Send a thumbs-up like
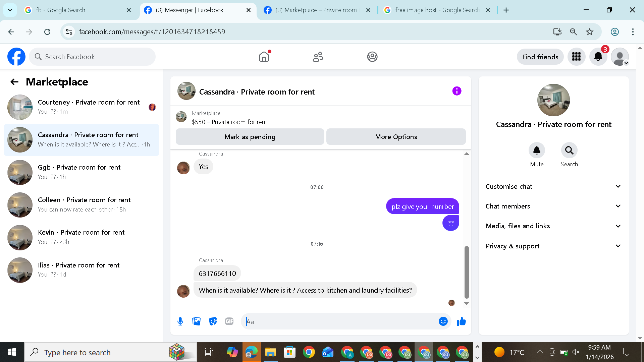Viewport: 644px width, 362px height. [461, 321]
